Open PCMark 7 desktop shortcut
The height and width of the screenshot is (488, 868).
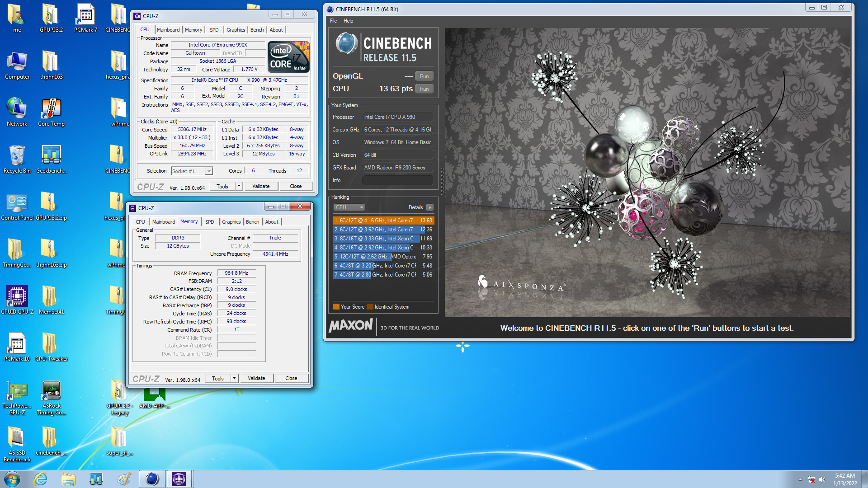coord(85,18)
